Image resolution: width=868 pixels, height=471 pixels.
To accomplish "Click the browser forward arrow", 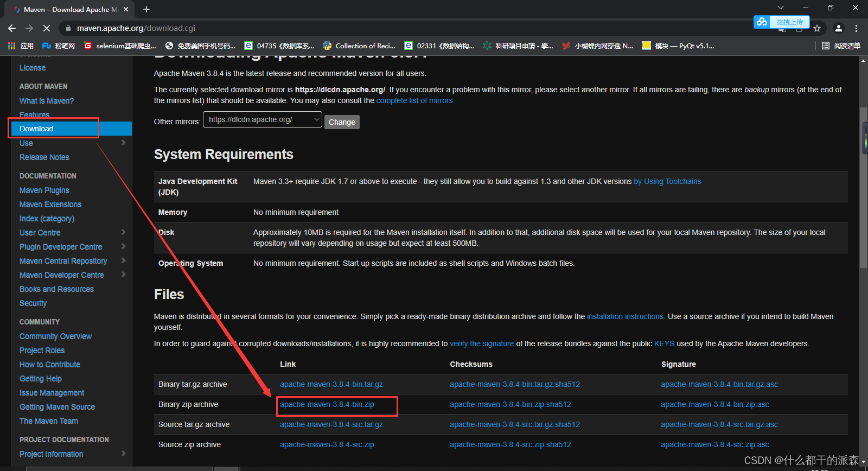I will [x=29, y=28].
